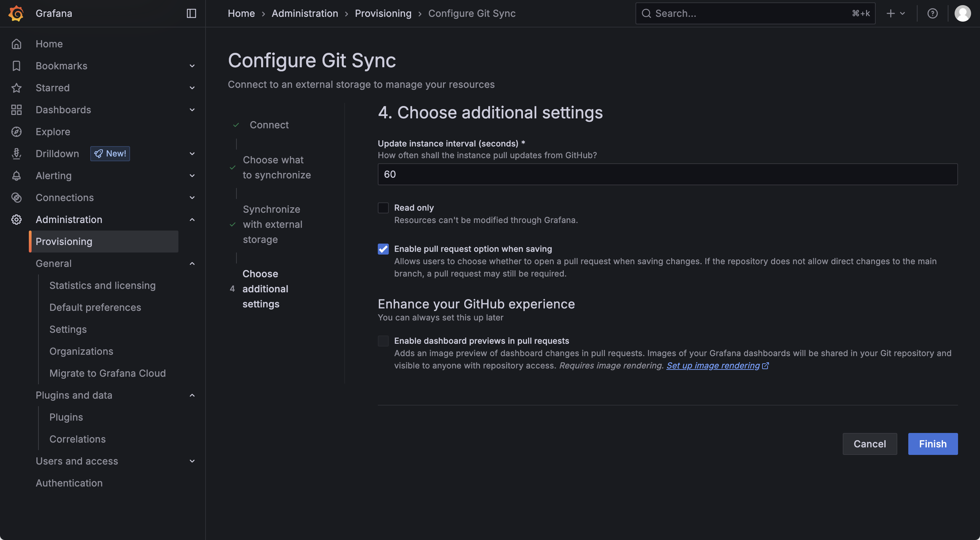The height and width of the screenshot is (540, 980).
Task: Expand the Starred section chevron
Action: pos(192,88)
